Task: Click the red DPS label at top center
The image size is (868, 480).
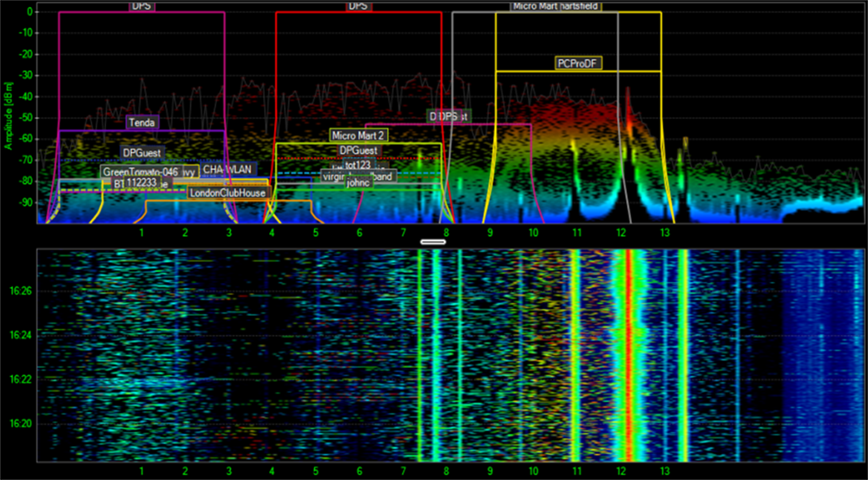Action: point(358,5)
